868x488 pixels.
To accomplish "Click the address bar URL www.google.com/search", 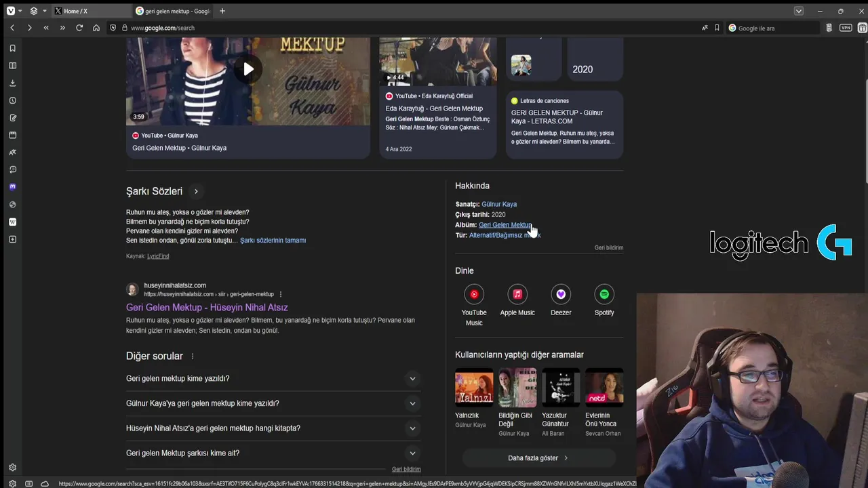I will [x=163, y=28].
